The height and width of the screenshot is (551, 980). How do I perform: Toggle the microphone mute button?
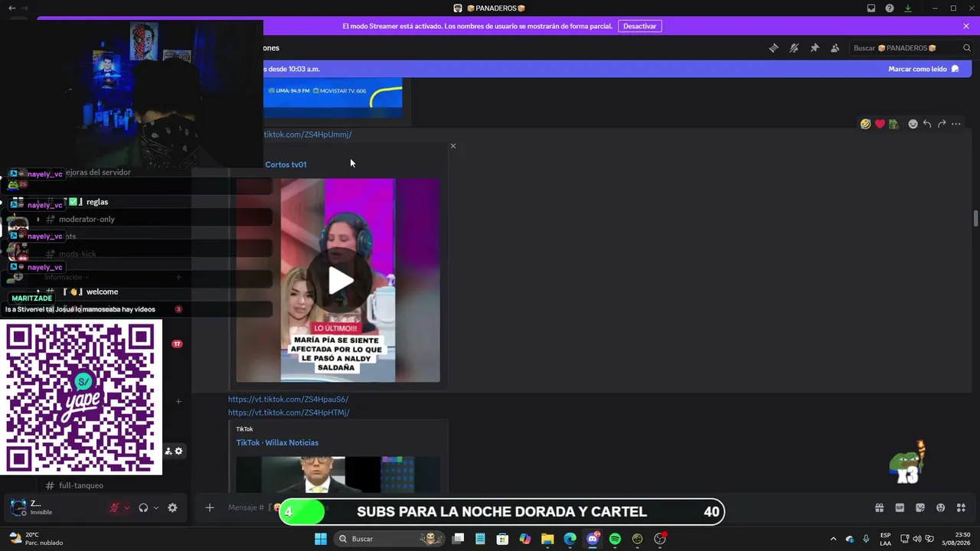click(114, 507)
